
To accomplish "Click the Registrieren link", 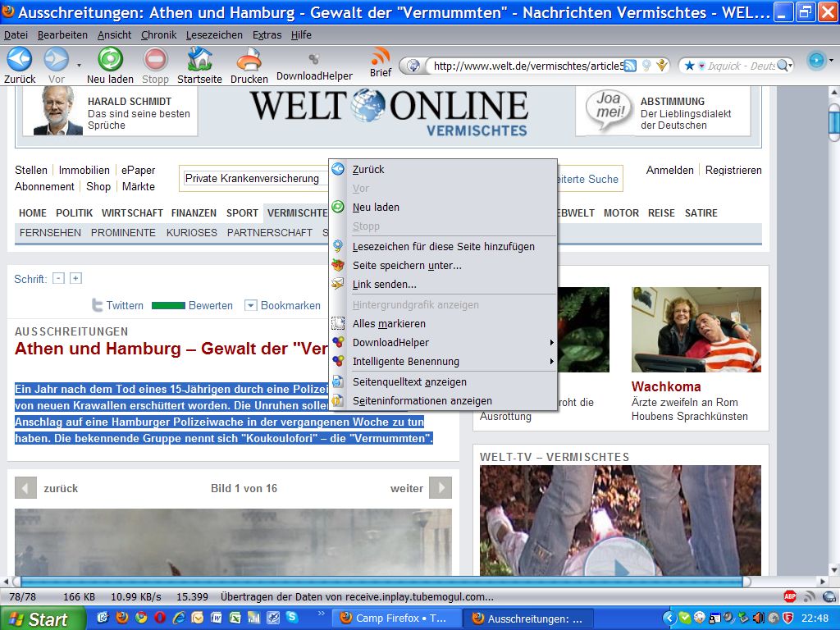I will tap(733, 170).
